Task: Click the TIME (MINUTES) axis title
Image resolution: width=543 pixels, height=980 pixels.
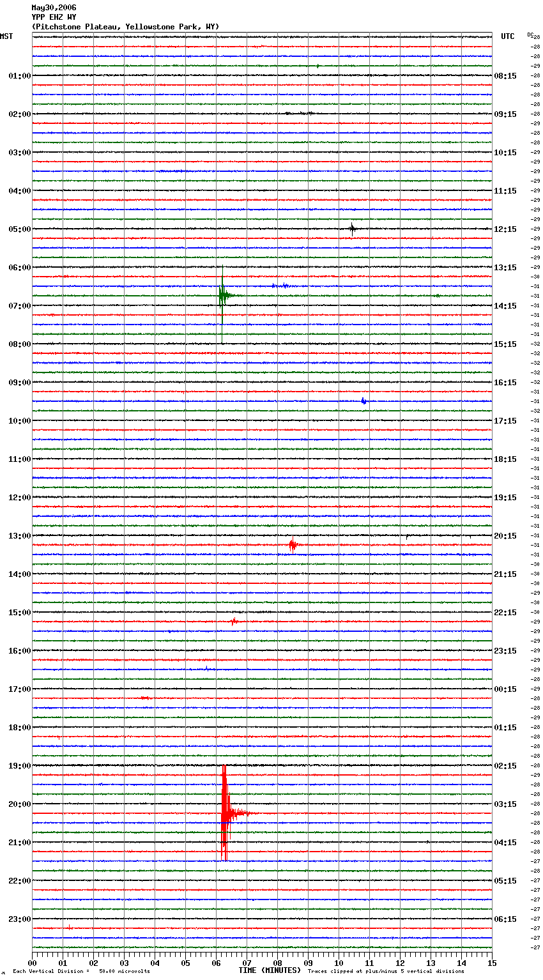Action: click(x=270, y=970)
